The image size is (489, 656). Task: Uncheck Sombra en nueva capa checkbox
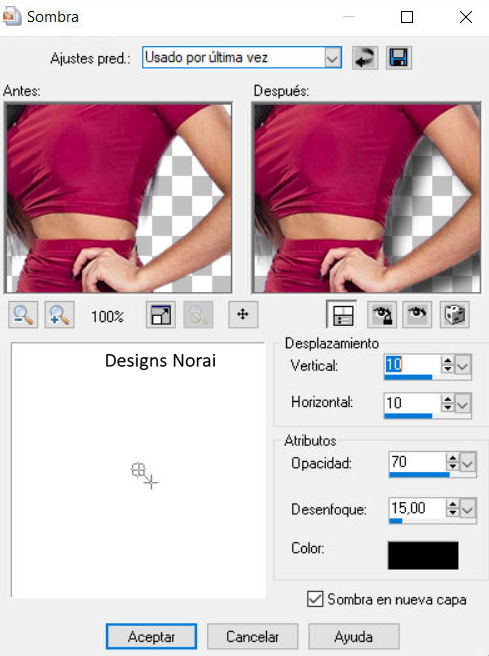(315, 599)
